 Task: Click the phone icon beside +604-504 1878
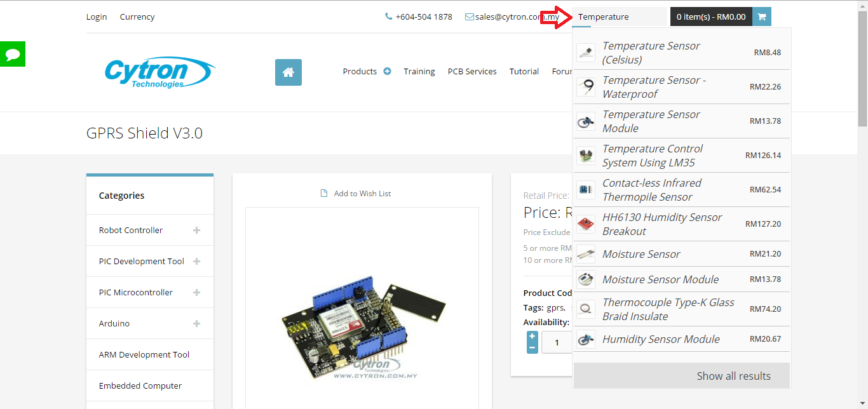(389, 17)
